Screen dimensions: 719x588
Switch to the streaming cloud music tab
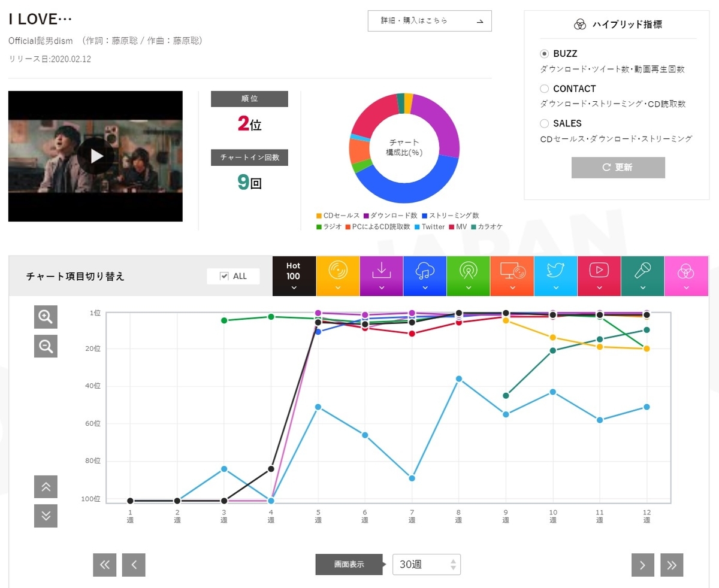(425, 276)
